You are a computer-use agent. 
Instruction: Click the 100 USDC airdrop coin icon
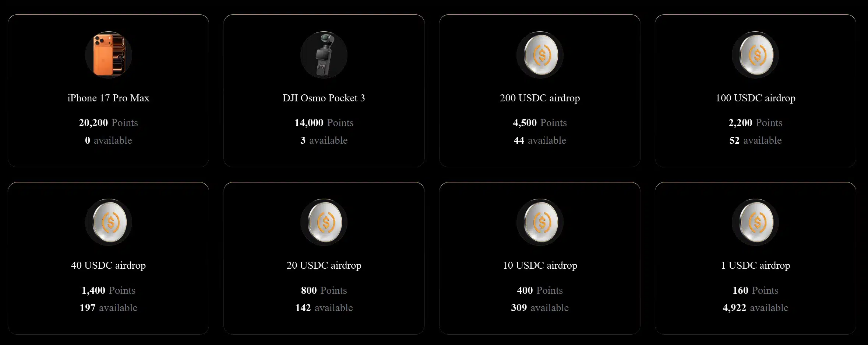pyautogui.click(x=755, y=55)
